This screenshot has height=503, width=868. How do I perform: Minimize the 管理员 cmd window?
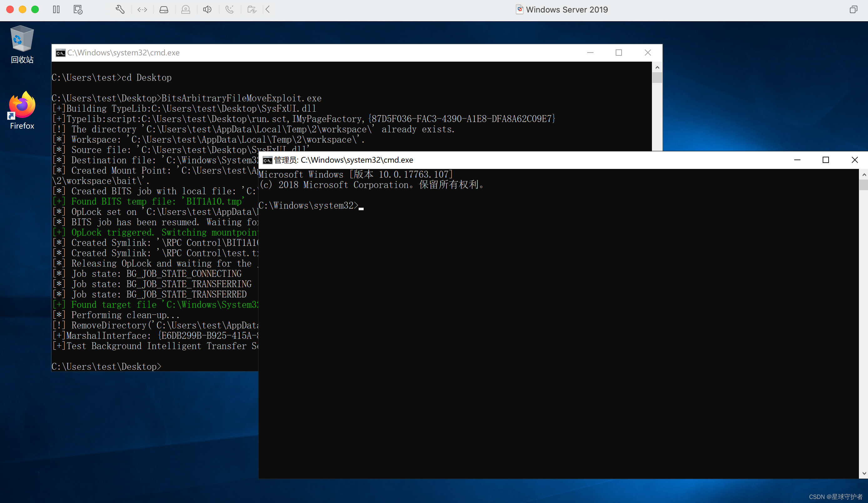[x=798, y=160]
